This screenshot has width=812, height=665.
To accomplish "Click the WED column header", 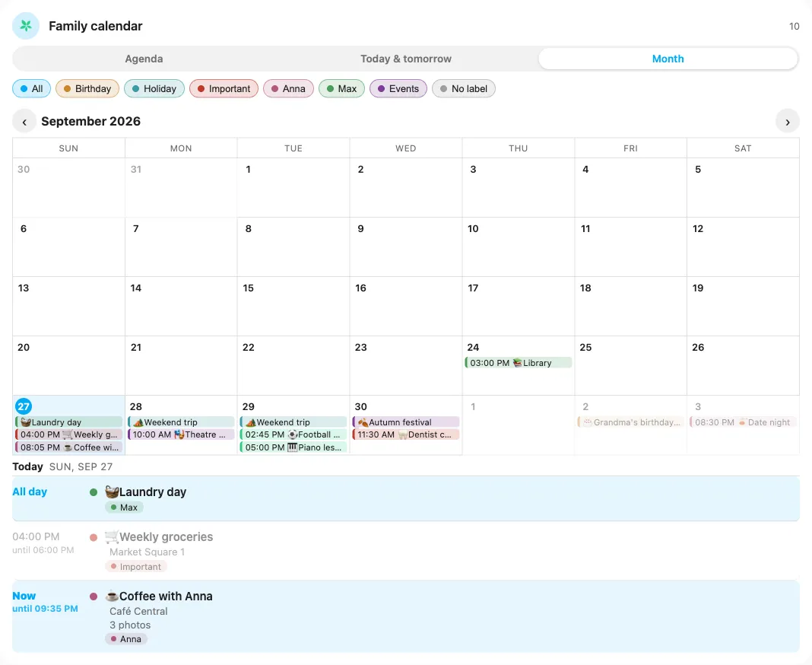I will pyautogui.click(x=406, y=148).
